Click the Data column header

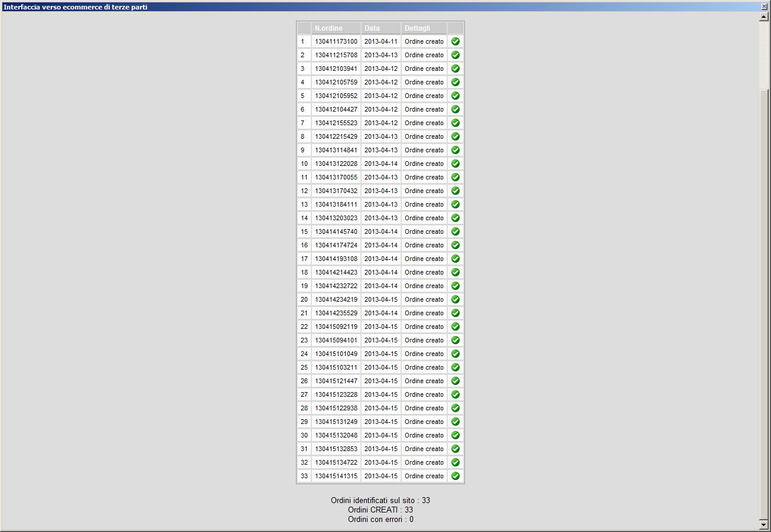[x=381, y=28]
